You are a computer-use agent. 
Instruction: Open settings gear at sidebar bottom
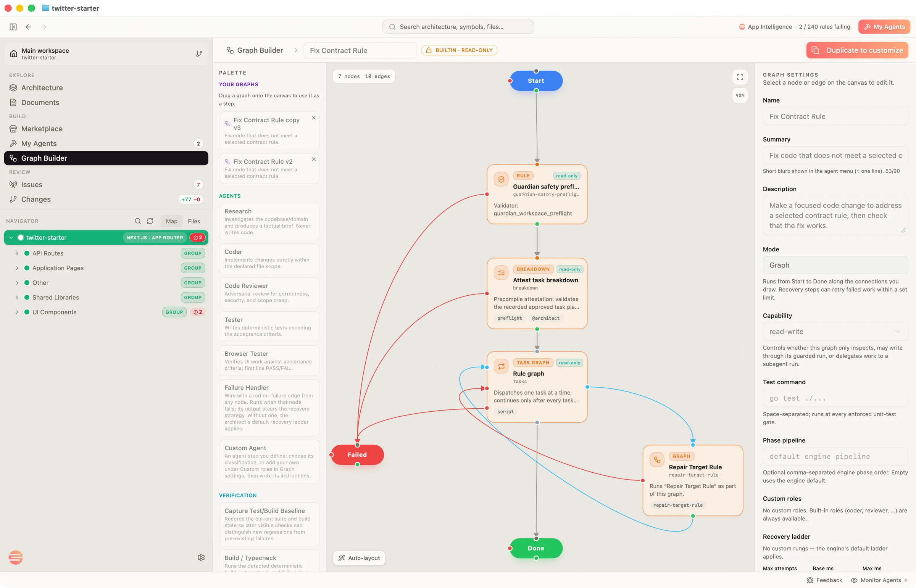201,557
